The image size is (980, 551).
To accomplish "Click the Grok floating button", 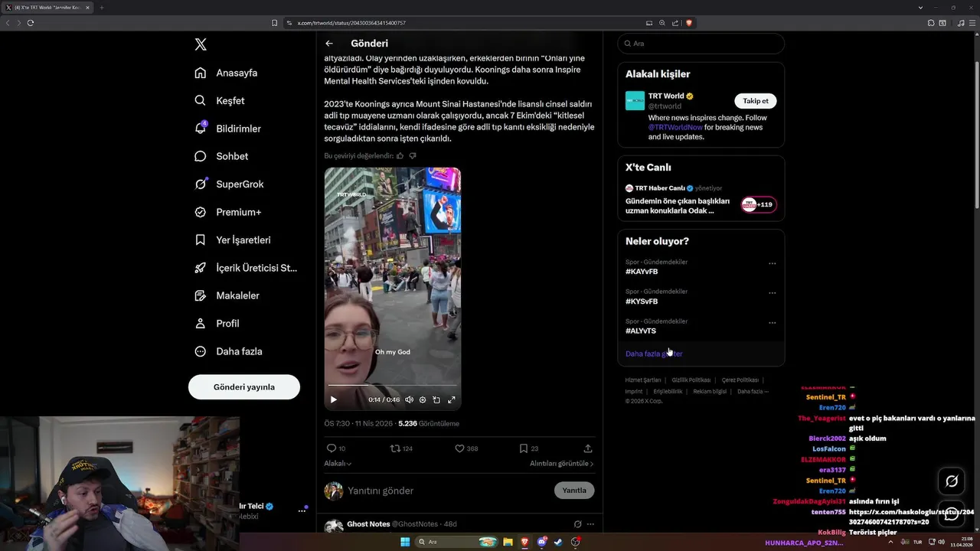I will coord(952,481).
